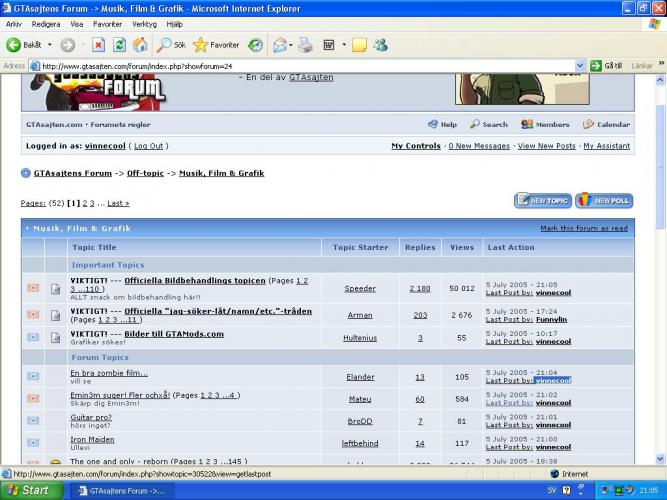This screenshot has height=500, width=667.
Task: Click the address bar URL field
Action: coord(302,66)
